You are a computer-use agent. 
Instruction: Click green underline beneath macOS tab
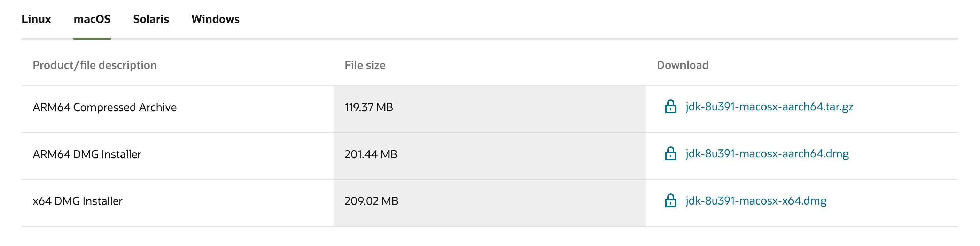[x=92, y=38]
